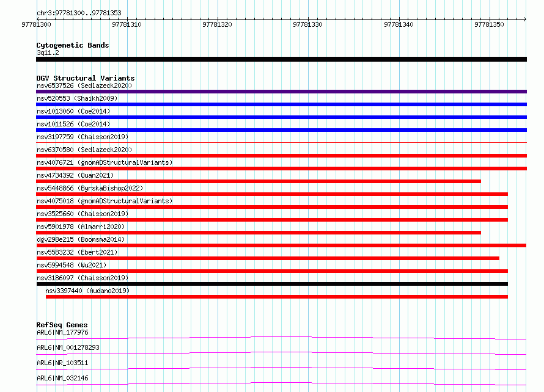The height and width of the screenshot is (392, 544).
Task: Open the DGV Structural Variants track title
Action: (86, 78)
